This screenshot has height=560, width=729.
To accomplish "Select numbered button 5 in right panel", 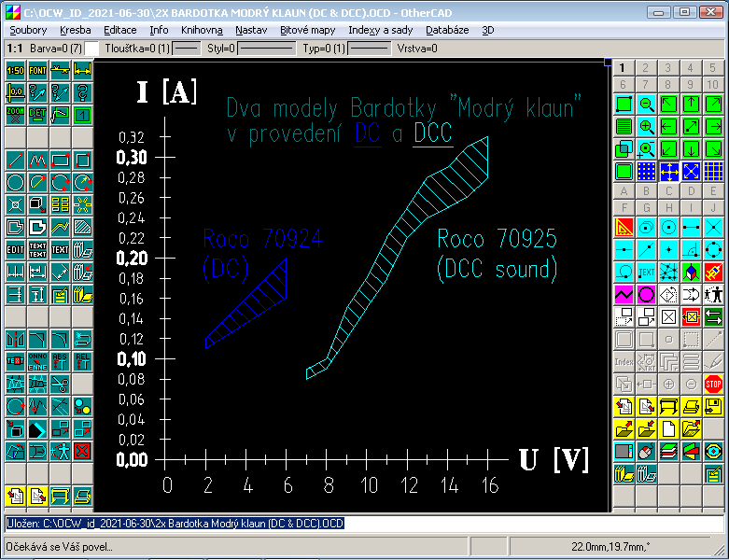I will pos(713,68).
